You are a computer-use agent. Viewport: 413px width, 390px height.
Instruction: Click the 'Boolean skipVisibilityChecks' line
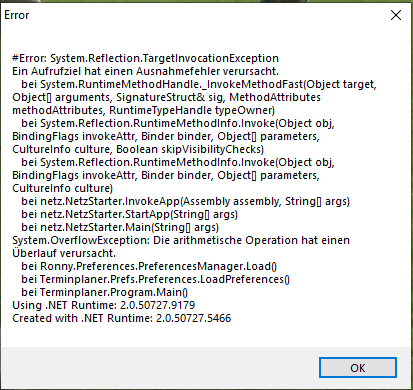coord(138,149)
